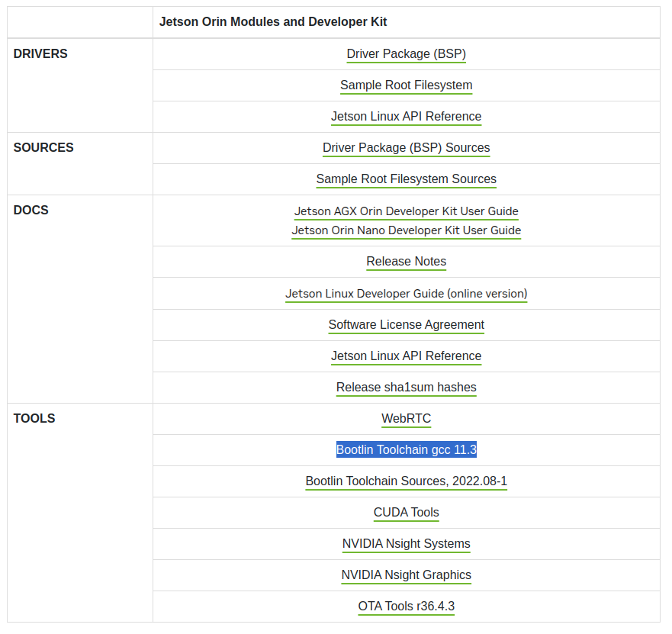
Task: View the Release Notes link
Action: (x=406, y=262)
